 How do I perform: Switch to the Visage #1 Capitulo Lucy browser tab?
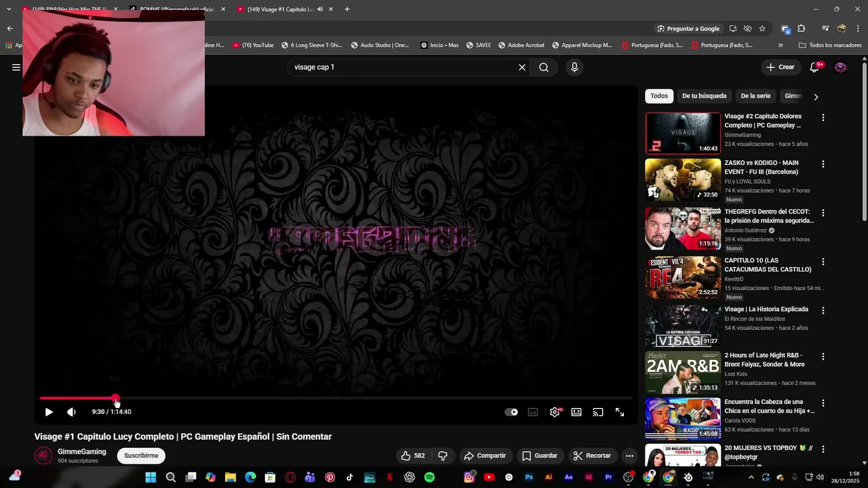[280, 9]
